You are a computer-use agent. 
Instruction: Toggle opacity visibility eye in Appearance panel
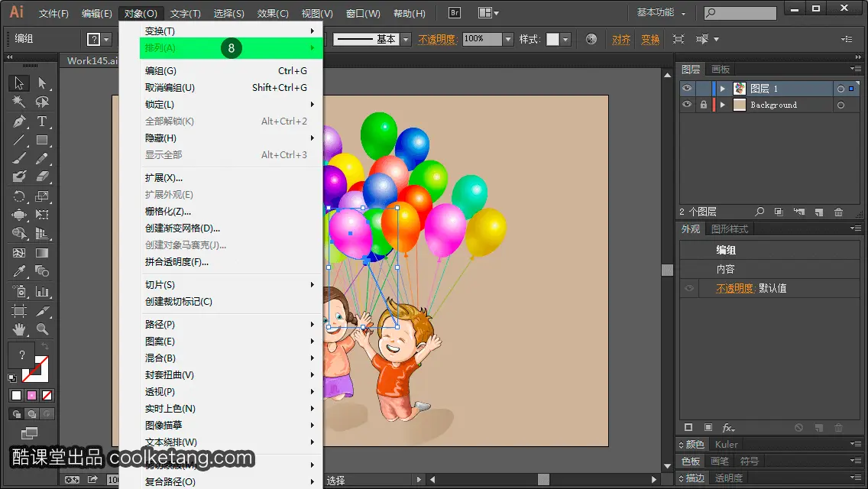coord(689,288)
